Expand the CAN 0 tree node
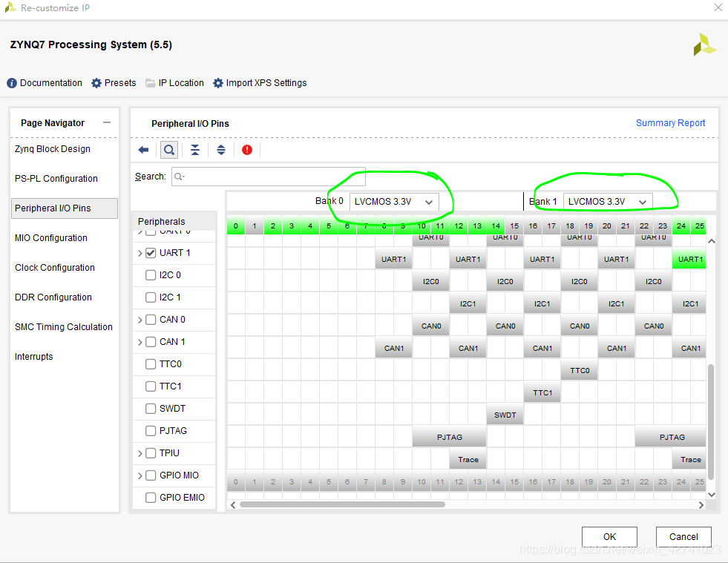The height and width of the screenshot is (563, 728). pyautogui.click(x=140, y=320)
